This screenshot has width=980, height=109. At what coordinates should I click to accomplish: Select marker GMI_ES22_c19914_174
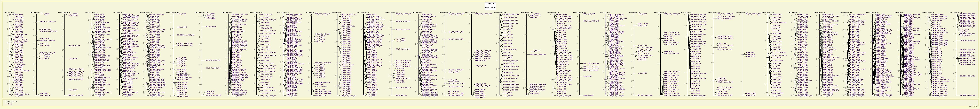click(48, 22)
